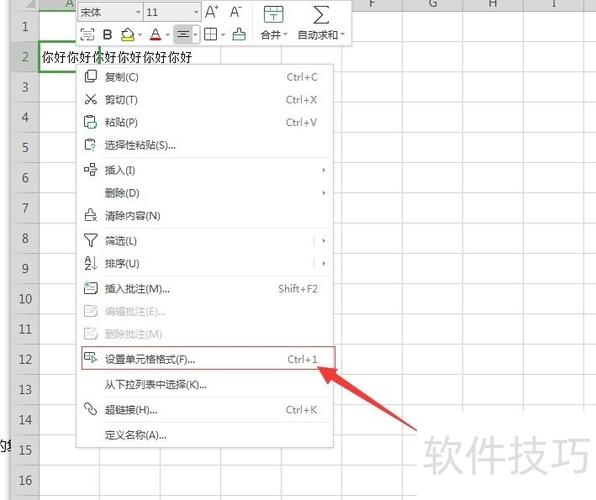Select row 5 header
The height and width of the screenshot is (500, 596).
(25, 148)
